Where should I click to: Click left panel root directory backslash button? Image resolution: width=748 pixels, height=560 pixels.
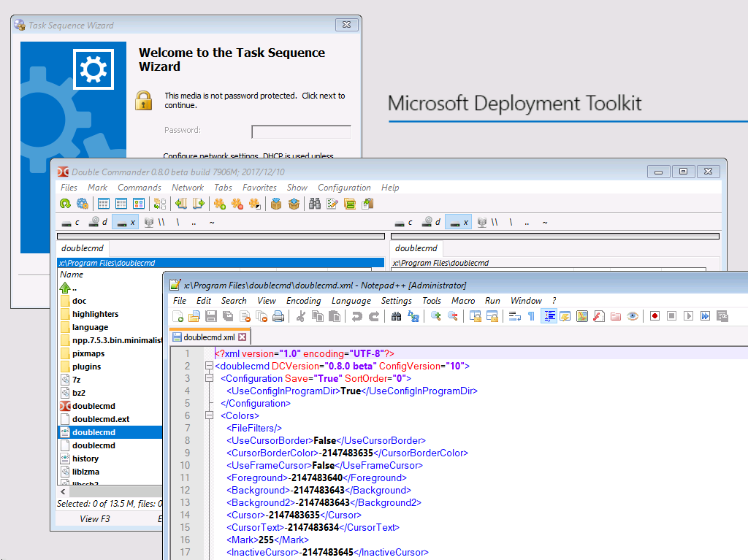[x=178, y=222]
